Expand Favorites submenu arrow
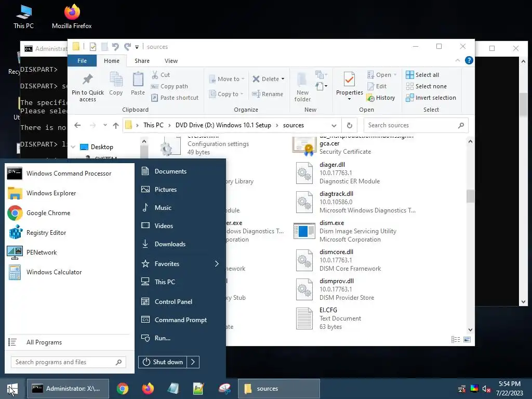The width and height of the screenshot is (532, 399). point(217,263)
